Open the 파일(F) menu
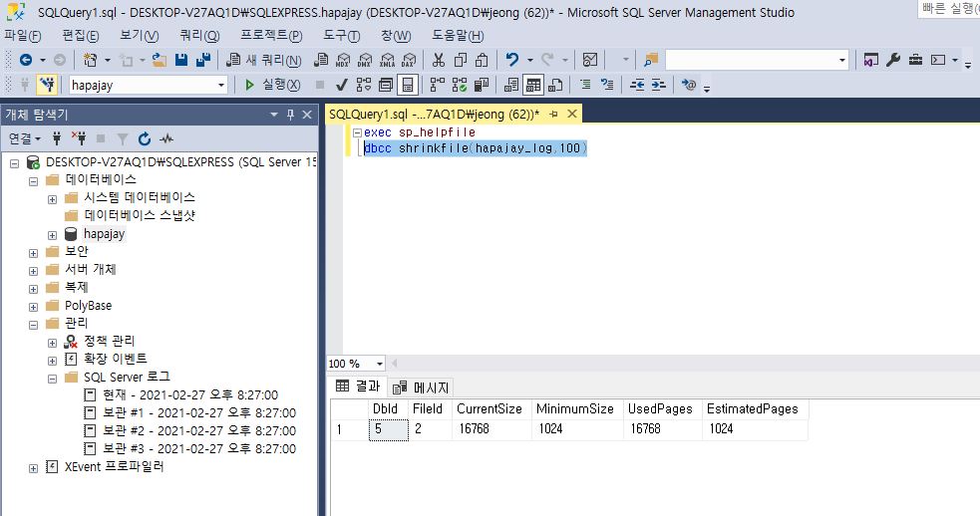 click(x=23, y=36)
